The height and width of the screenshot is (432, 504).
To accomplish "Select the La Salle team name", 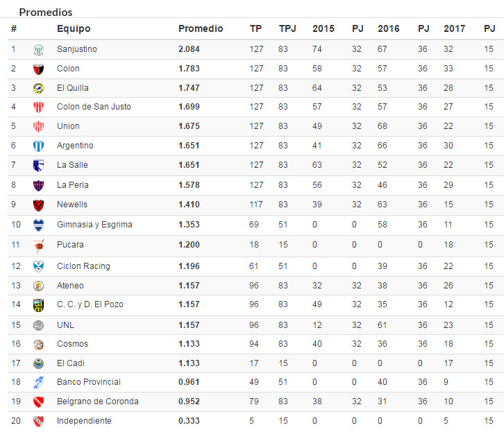I will [x=72, y=164].
